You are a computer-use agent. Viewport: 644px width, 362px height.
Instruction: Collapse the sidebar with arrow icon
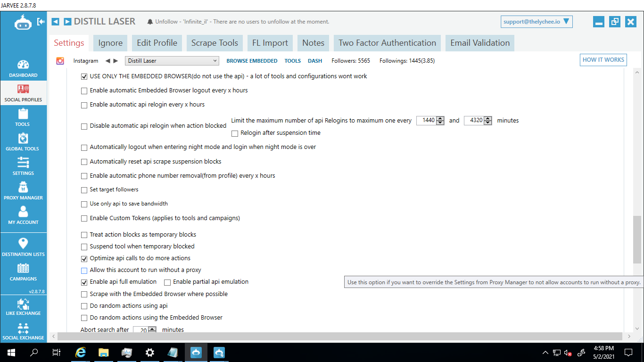(41, 22)
